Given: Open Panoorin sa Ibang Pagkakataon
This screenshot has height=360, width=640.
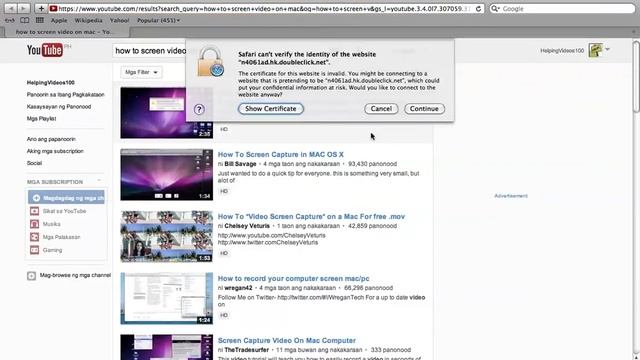Looking at the screenshot, I should 65,94.
